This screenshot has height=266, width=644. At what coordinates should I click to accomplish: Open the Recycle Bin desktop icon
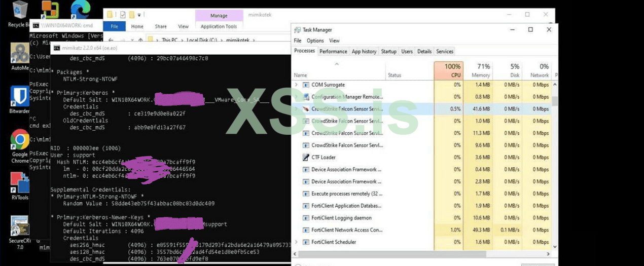(x=19, y=10)
